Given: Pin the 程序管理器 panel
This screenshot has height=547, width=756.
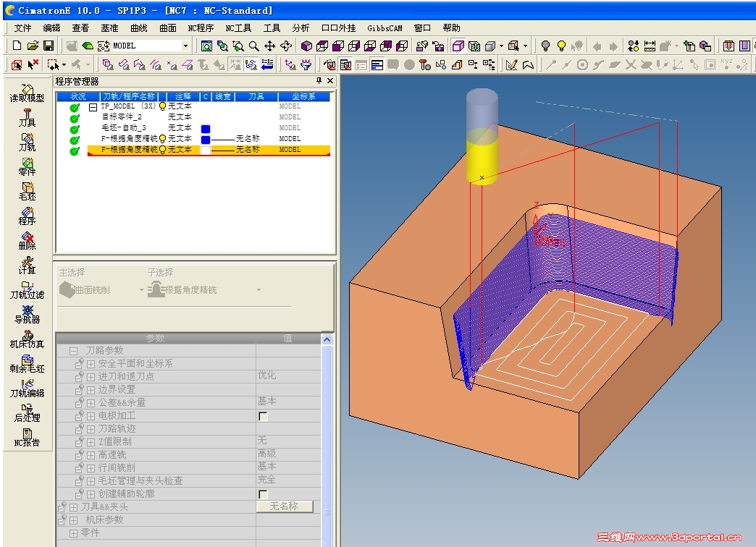Looking at the screenshot, I should [319, 81].
